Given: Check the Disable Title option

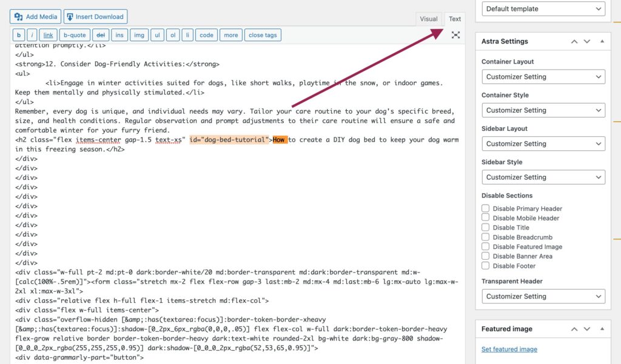Looking at the screenshot, I should [485, 227].
